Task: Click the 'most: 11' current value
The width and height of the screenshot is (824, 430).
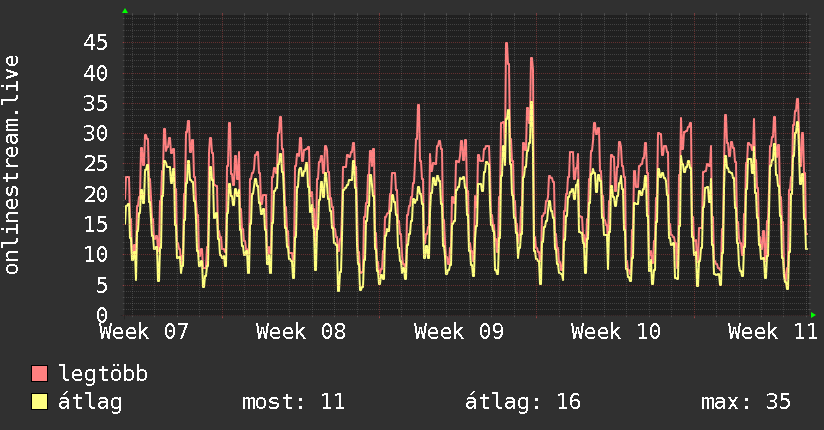Action: (293, 402)
